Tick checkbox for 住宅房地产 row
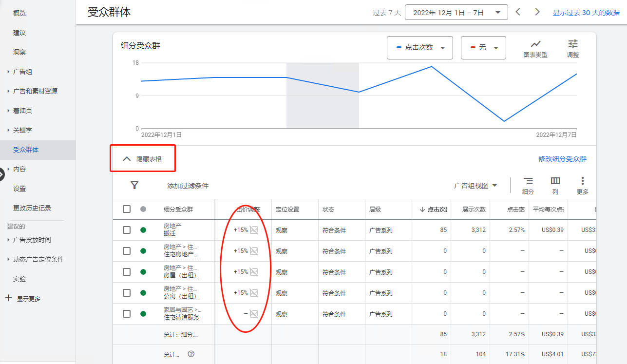The height and width of the screenshot is (364, 627). [127, 251]
